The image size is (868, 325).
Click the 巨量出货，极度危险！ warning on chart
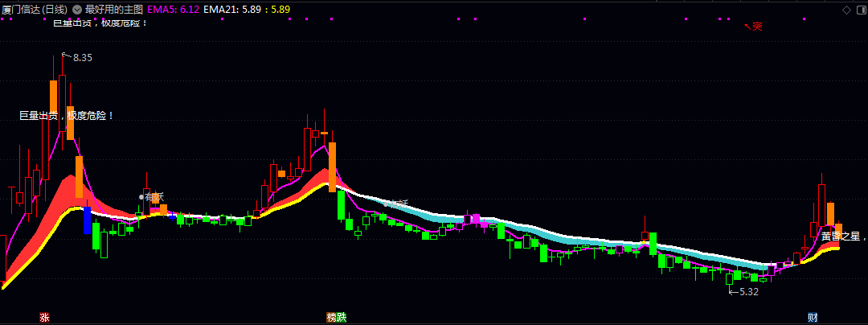pyautogui.click(x=67, y=116)
